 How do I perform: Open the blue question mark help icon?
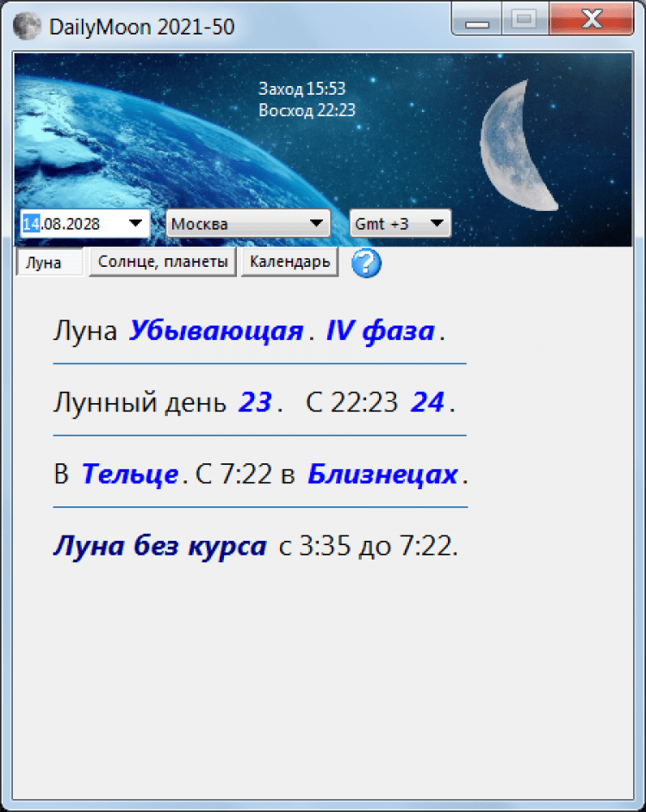pos(366,263)
